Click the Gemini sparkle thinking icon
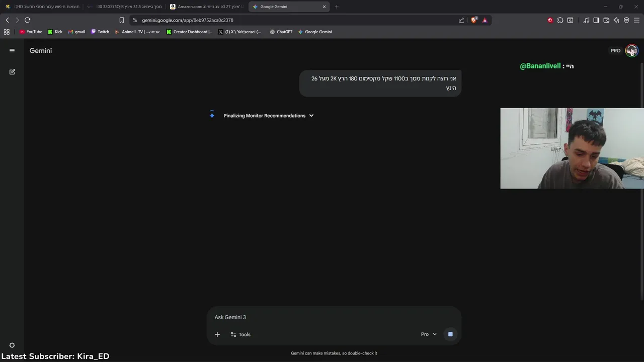 [212, 116]
